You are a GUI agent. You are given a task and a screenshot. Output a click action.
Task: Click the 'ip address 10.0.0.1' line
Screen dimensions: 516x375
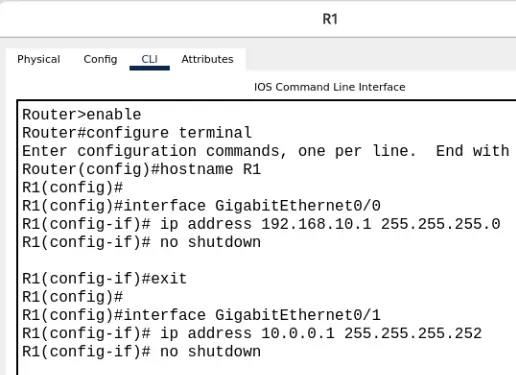[252, 333]
